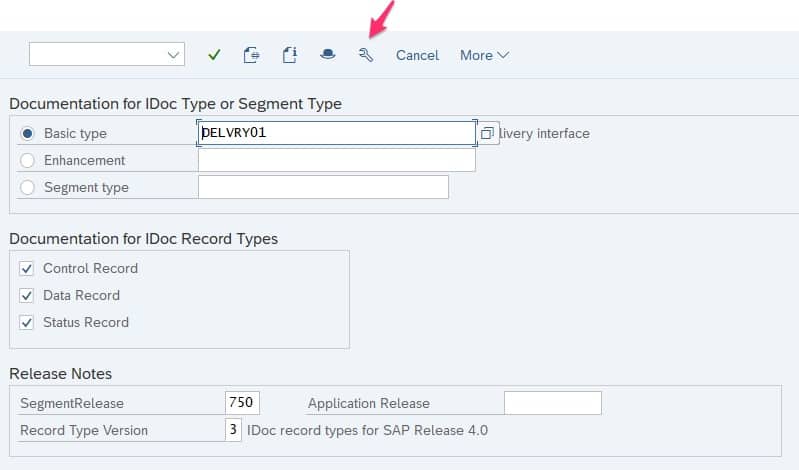The height and width of the screenshot is (470, 799).
Task: Click the Segment type input field
Action: (x=323, y=187)
